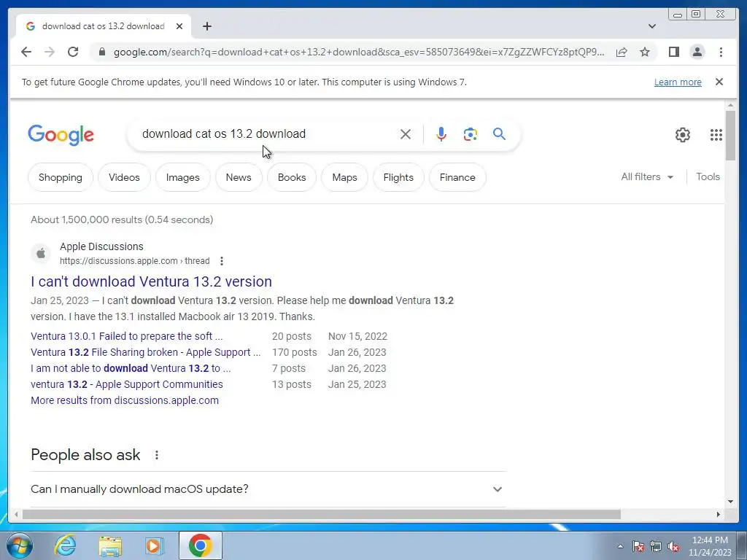Go back to the previous page
The width and height of the screenshot is (747, 560).
pyautogui.click(x=26, y=52)
